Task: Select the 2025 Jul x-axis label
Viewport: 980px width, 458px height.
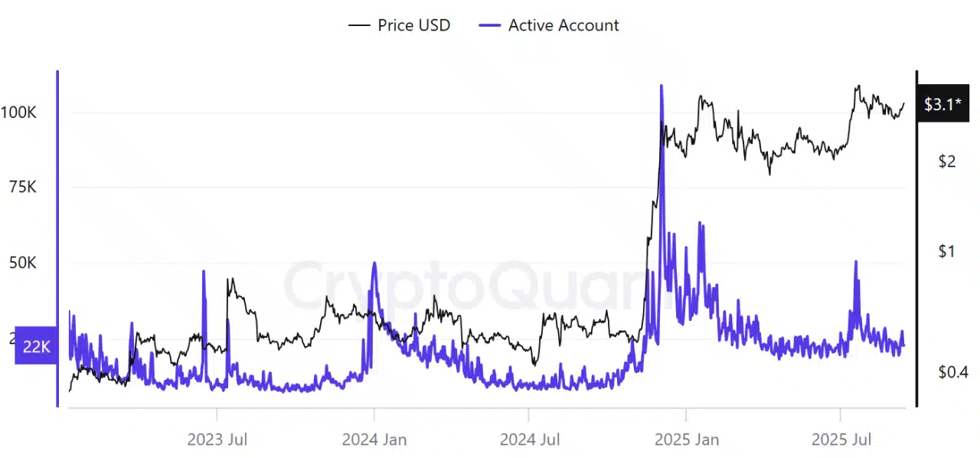Action: 842,440
